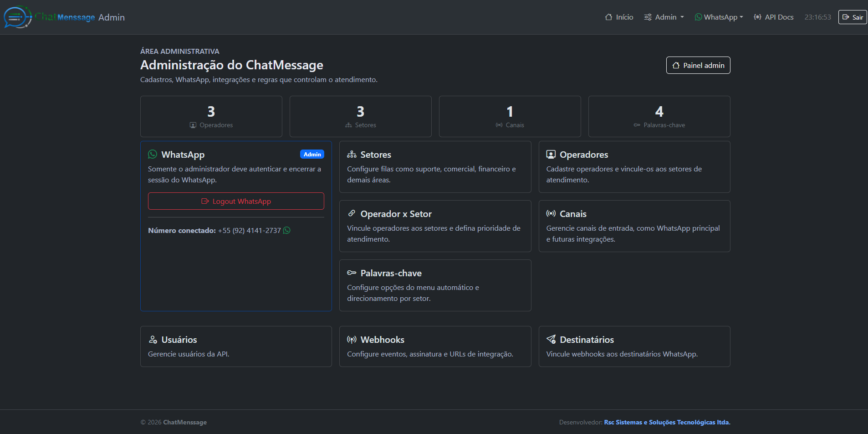Click the '© 2026 ChatMenssage' footer text
This screenshot has width=868, height=434.
(174, 422)
